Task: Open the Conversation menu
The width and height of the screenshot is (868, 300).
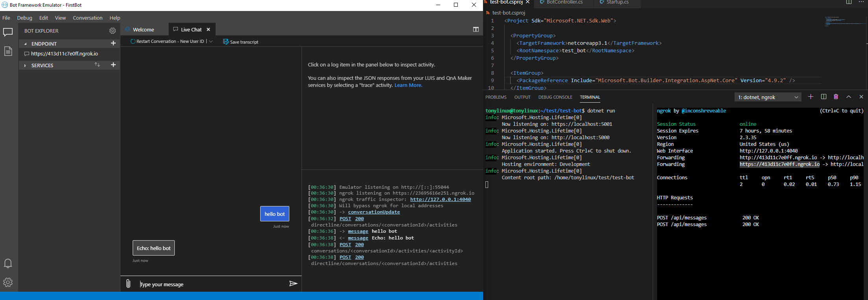Action: (87, 18)
